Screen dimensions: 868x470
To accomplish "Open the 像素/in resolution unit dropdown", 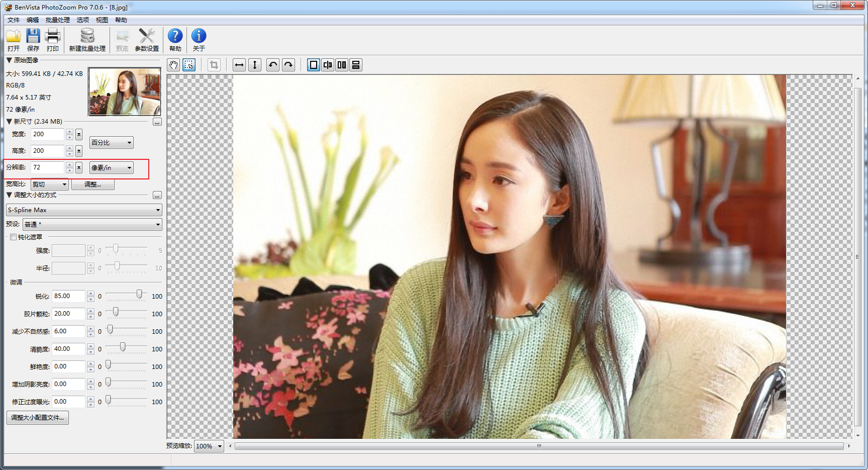I will point(112,167).
